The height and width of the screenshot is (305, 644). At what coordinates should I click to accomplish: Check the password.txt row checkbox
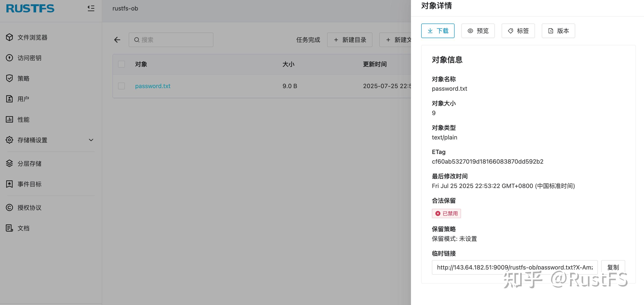[x=121, y=86]
